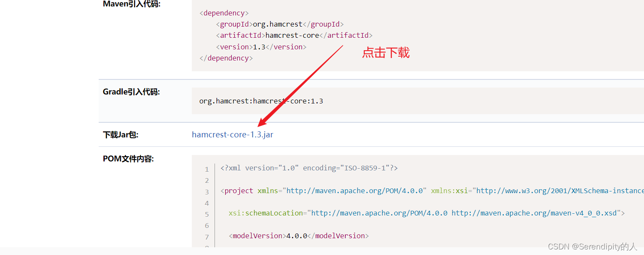Click the CSDN @Serendipity的人 watermark
644x255 pixels.
point(593,247)
